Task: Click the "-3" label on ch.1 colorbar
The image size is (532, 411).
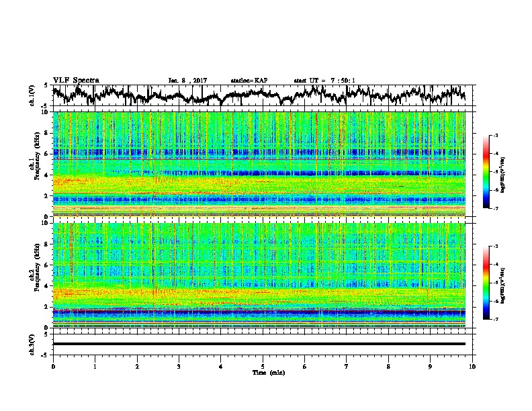Action: (495, 135)
